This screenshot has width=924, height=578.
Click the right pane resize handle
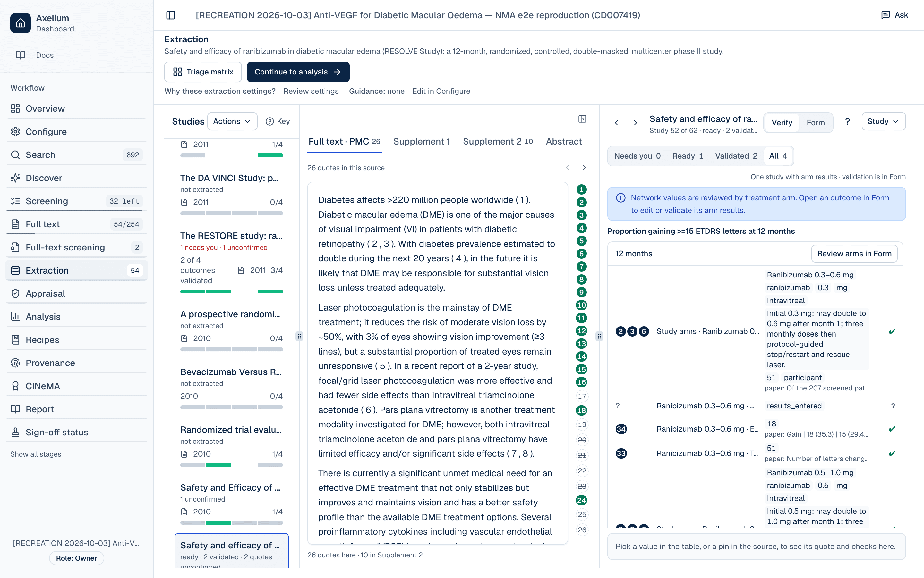(599, 337)
